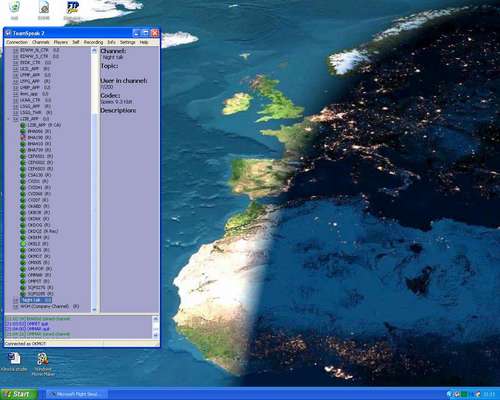Click the leftmost system tray icon
Image resolution: width=500 pixels, height=400 pixels.
tap(449, 395)
